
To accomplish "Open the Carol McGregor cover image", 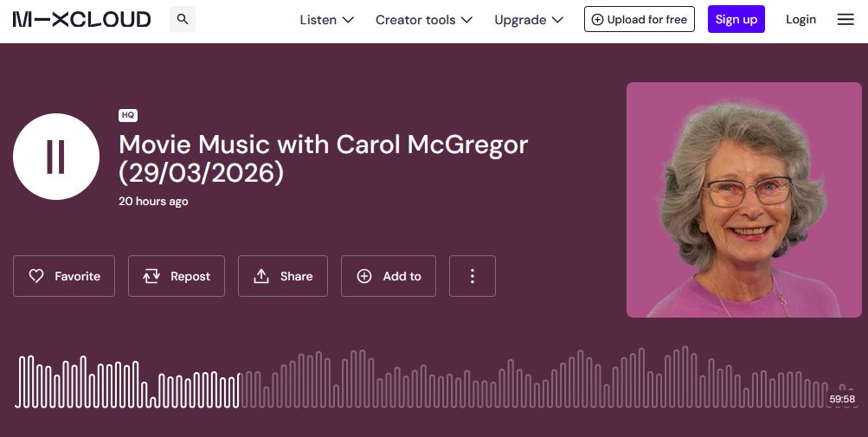I will [744, 200].
